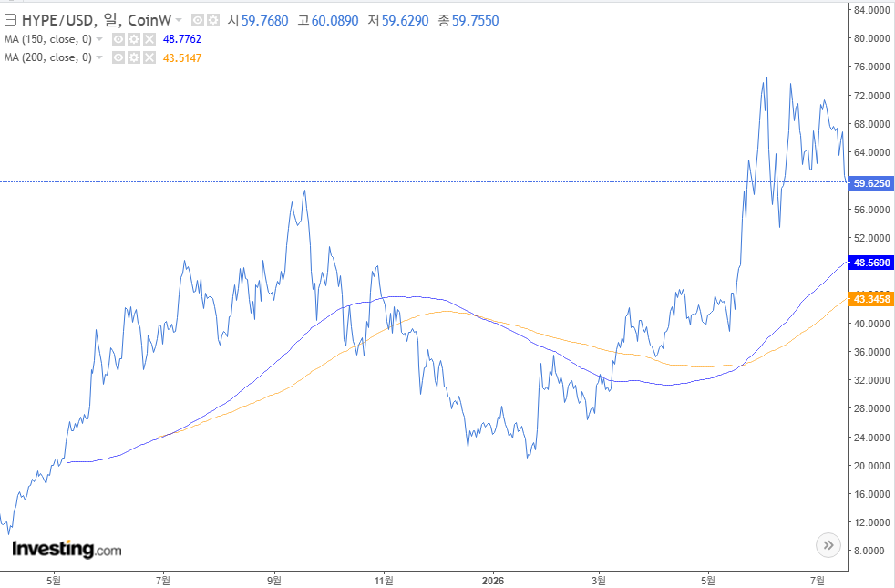Click the 20.0000 price axis tick
This screenshot has width=895, height=588.
click(x=871, y=466)
